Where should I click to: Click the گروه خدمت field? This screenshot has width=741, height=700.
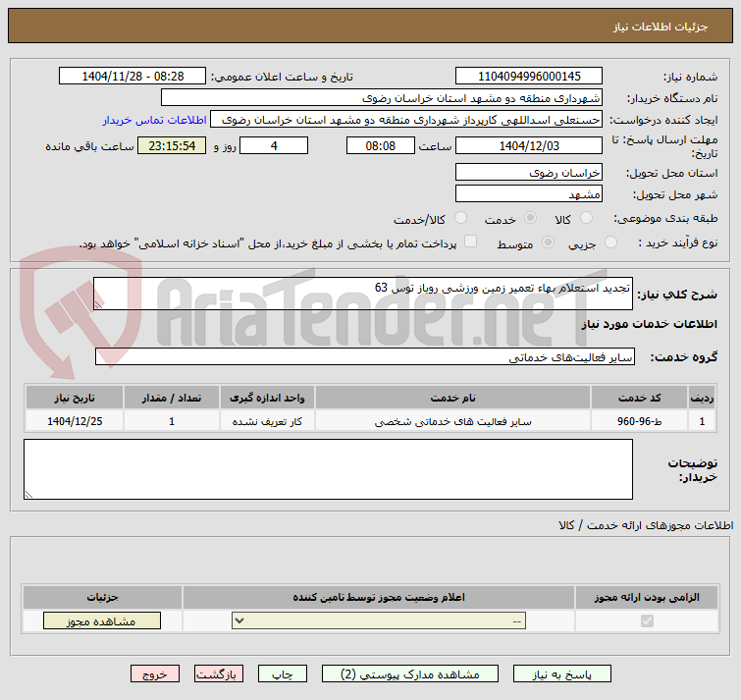click(365, 356)
